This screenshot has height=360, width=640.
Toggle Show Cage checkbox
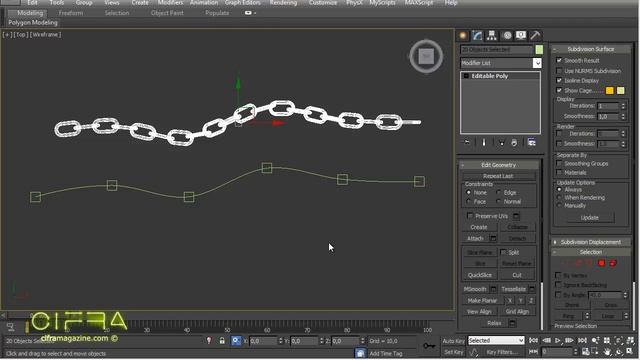(559, 90)
